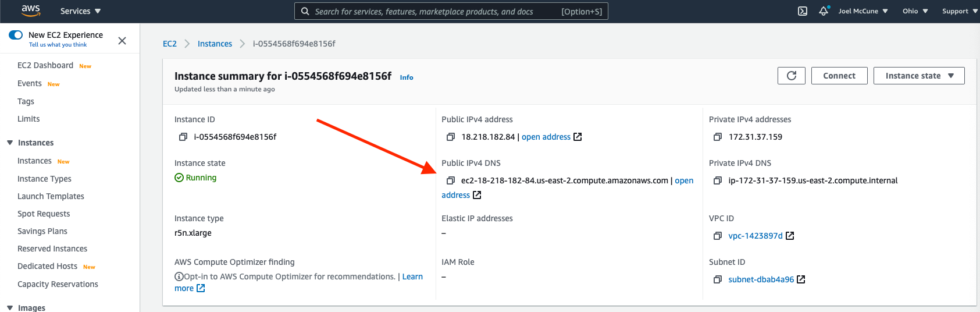980x312 pixels.
Task: Click external link icon after DNS open address
Action: (x=477, y=195)
